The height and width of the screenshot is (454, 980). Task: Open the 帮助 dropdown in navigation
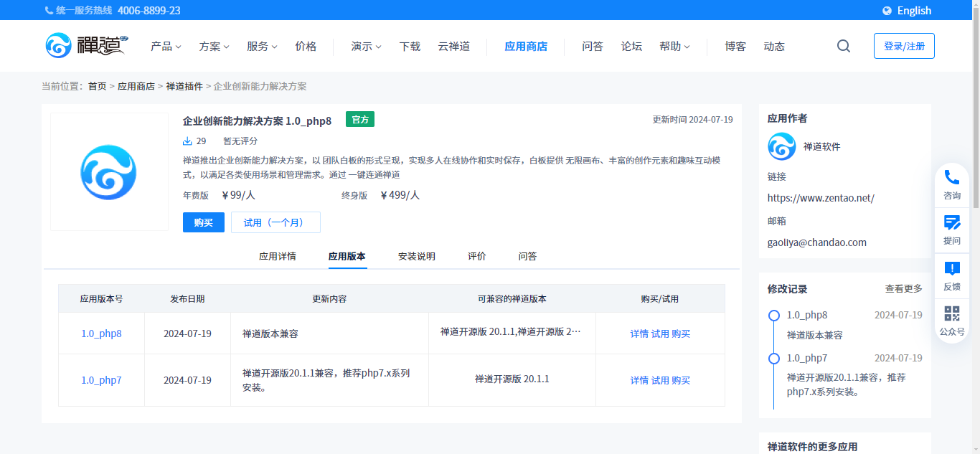pyautogui.click(x=674, y=46)
